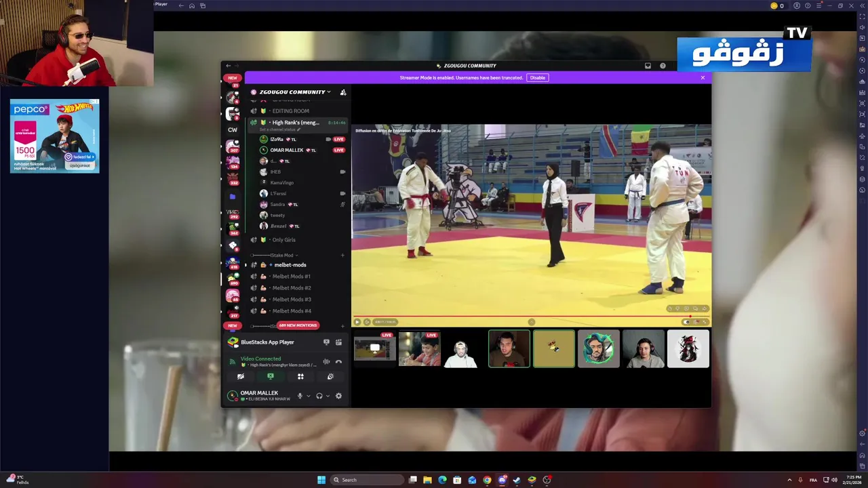
Task: Play the stream video
Action: pyautogui.click(x=357, y=322)
